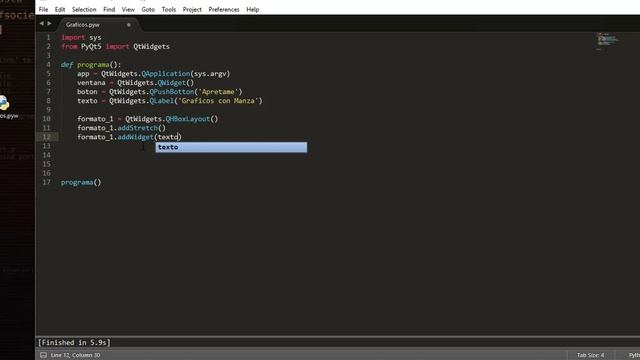The width and height of the screenshot is (640, 360).
Task: Click line number 12 in gutter
Action: tap(47, 137)
